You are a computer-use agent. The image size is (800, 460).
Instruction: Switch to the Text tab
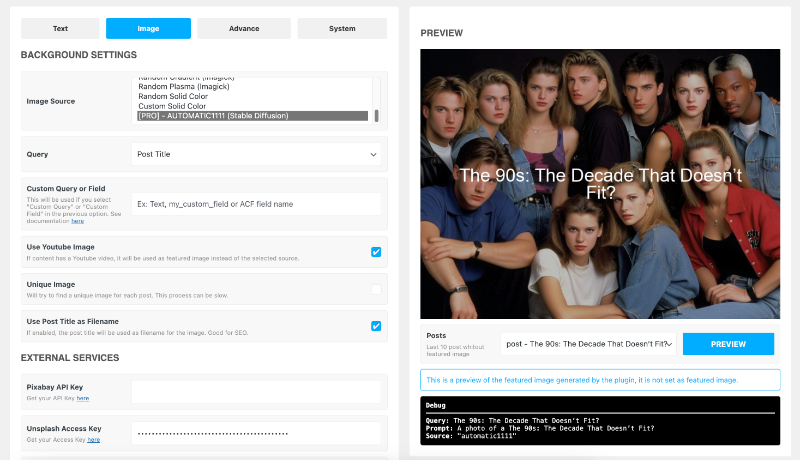(60, 29)
